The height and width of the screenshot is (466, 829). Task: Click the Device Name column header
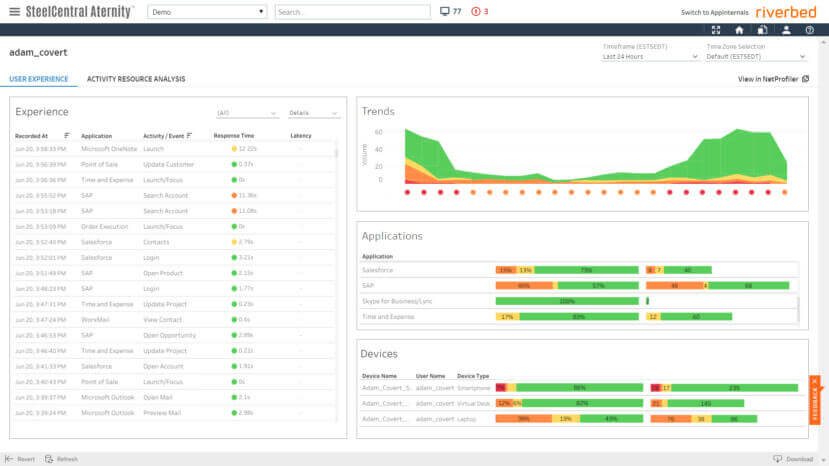[379, 376]
